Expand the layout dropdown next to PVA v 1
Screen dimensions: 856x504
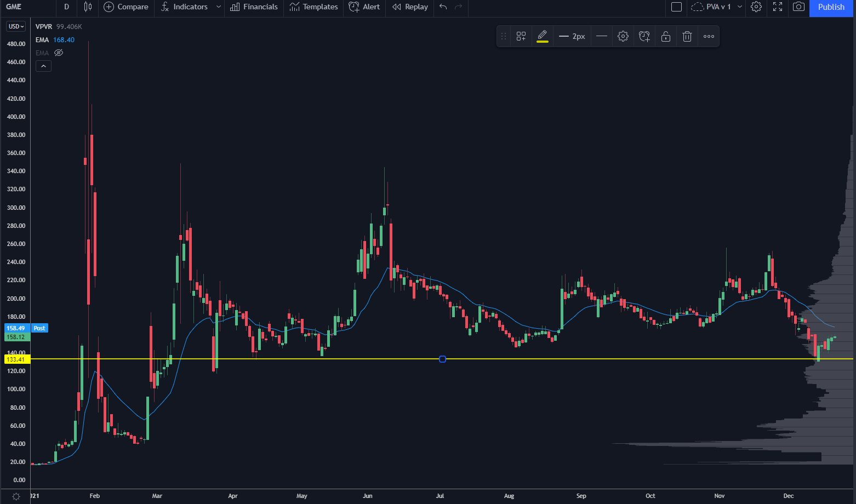coord(740,7)
